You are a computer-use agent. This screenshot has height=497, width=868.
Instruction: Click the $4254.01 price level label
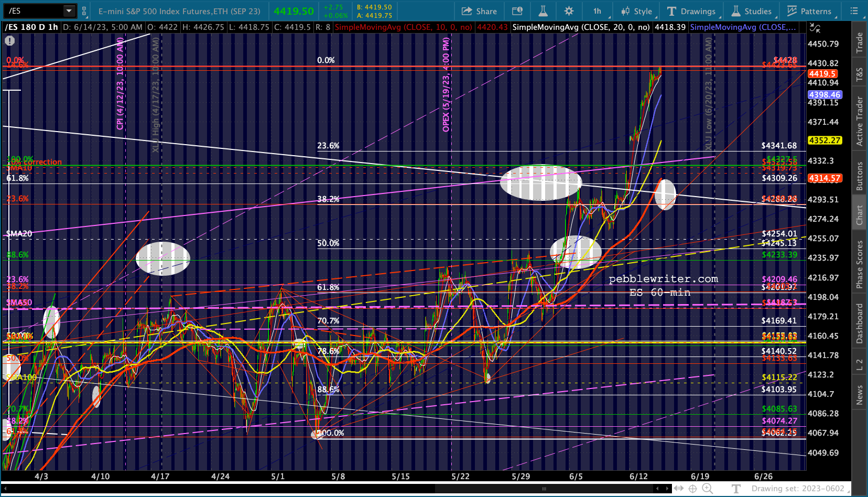pos(779,234)
